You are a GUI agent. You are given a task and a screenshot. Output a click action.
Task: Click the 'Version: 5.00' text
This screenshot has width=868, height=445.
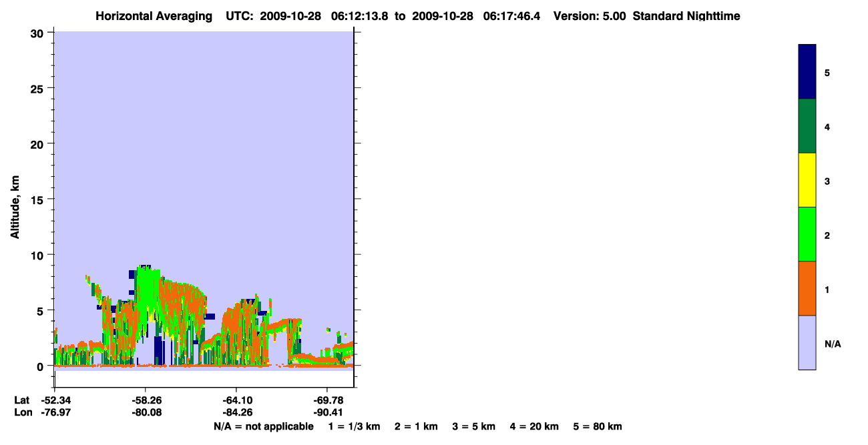[x=590, y=16]
